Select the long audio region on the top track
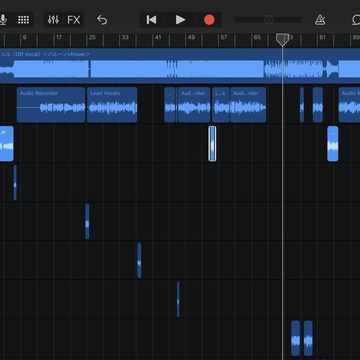This screenshot has width=360, height=360. 180,66
